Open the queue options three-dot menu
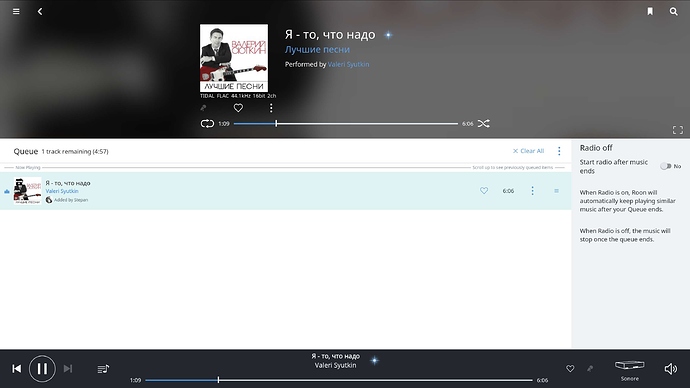Image resolution: width=690 pixels, height=388 pixels. (559, 151)
